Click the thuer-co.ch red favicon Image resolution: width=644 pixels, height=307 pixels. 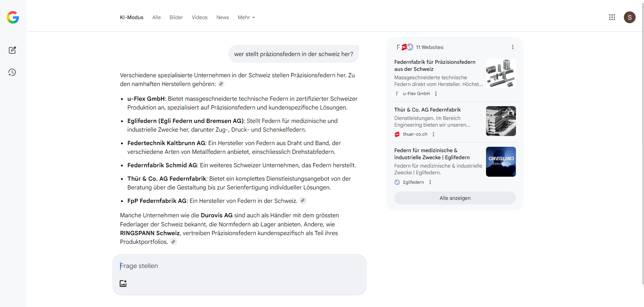click(x=397, y=134)
